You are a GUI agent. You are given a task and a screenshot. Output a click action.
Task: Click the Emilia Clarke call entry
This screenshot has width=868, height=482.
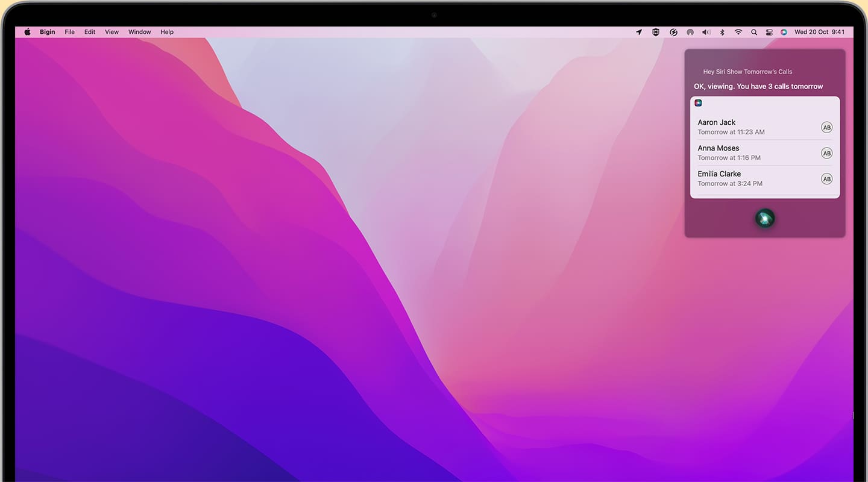click(753, 178)
